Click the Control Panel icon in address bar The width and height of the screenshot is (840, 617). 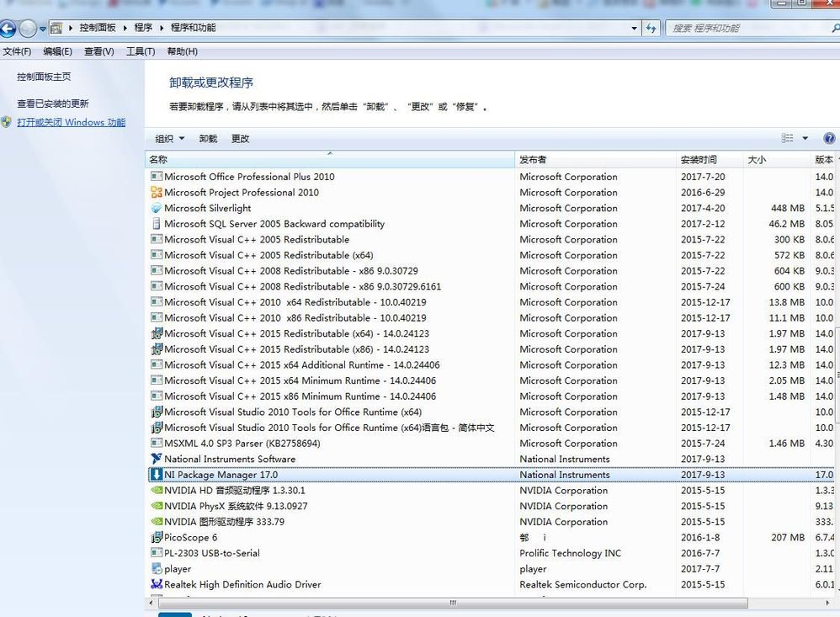click(56, 28)
